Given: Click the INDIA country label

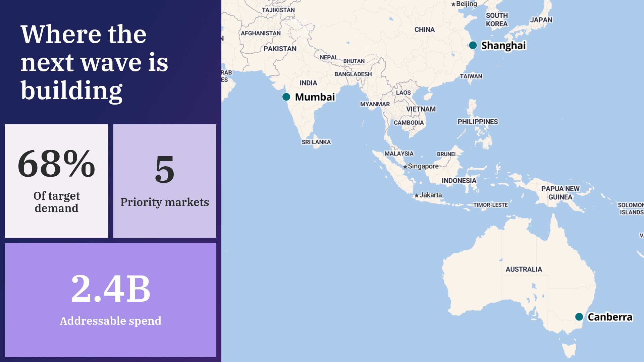Looking at the screenshot, I should pos(308,83).
